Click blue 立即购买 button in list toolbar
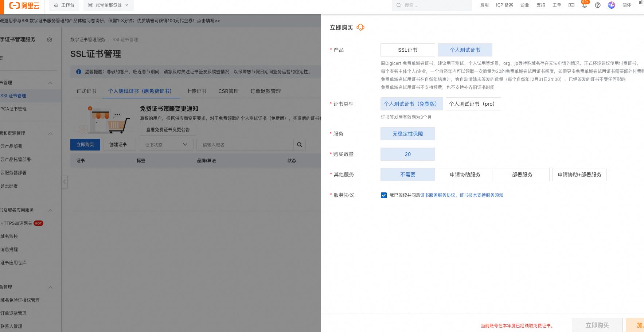644x332 pixels. [x=85, y=145]
